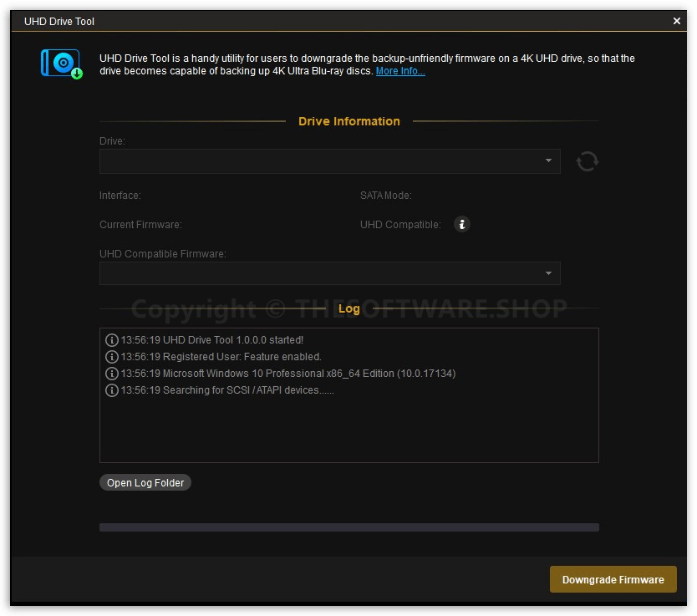Click info icon beside 'Searching for SCSI' log entry
Screen dimensions: 697x616
112,390
